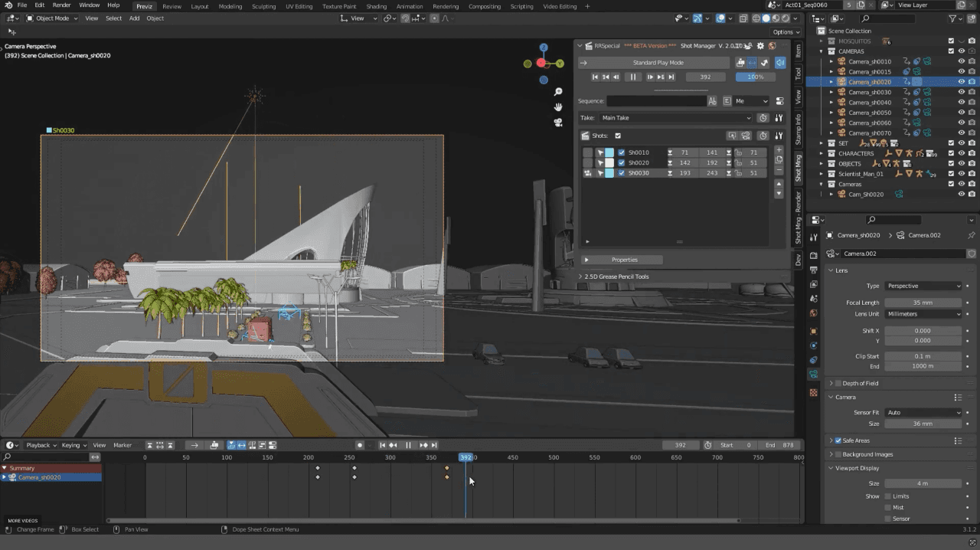Screen dimensions: 980x550
Task: Hide Camera_sh0030 using its eye icon
Action: [x=962, y=92]
